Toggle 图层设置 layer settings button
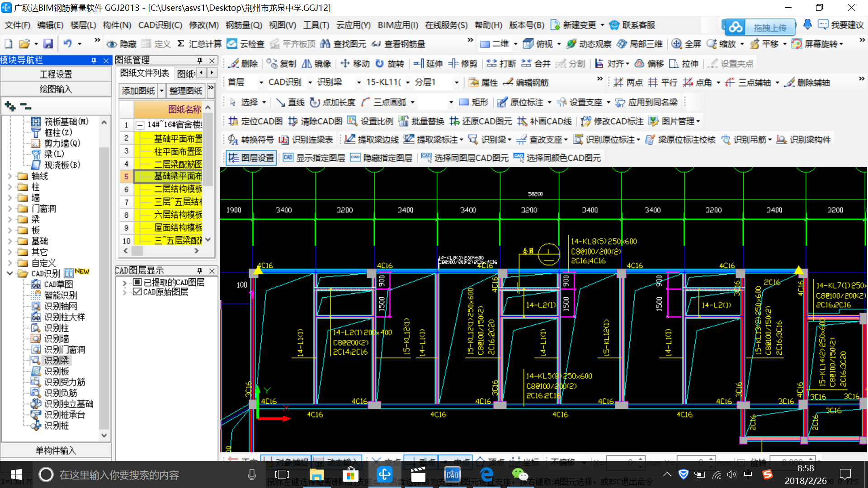Screen dimensions: 868x488 251,158
